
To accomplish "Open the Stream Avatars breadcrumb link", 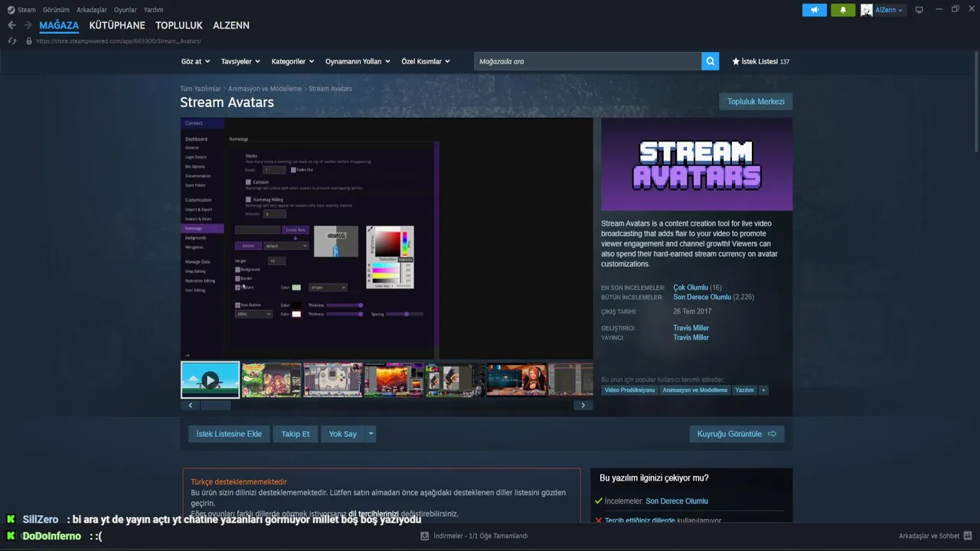I will pos(331,89).
